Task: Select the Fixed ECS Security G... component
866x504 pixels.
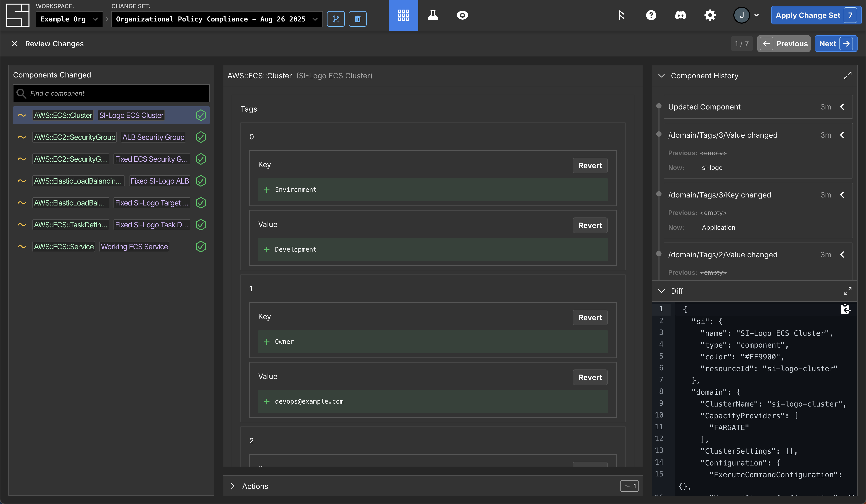Action: [111, 159]
